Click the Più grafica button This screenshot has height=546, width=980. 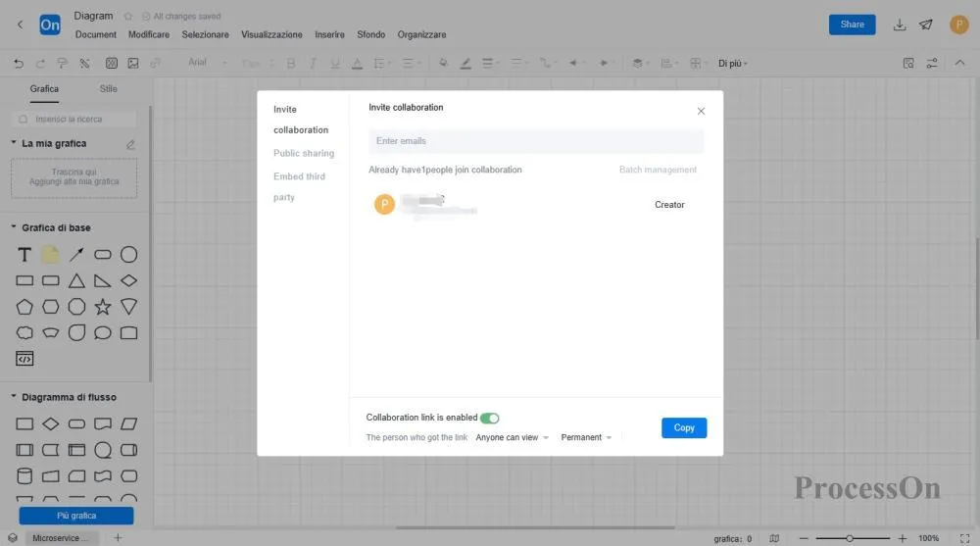coord(76,516)
